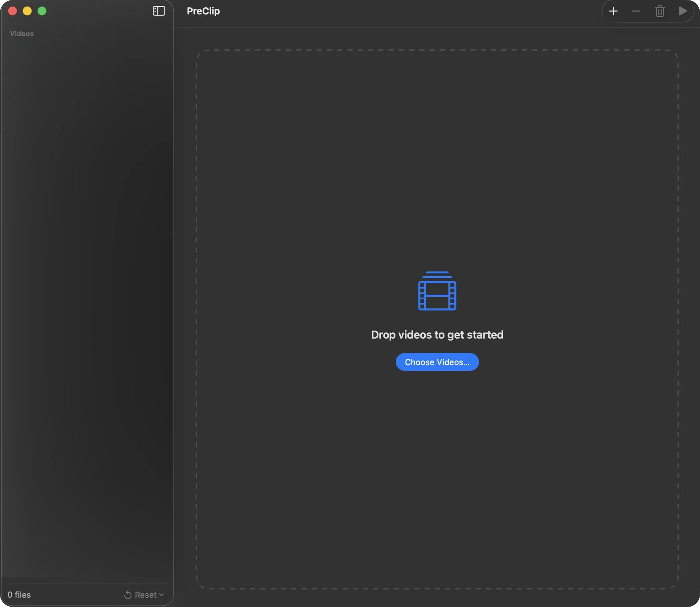Click the play icon in toolbar
Screen dimensions: 700x607
click(683, 11)
